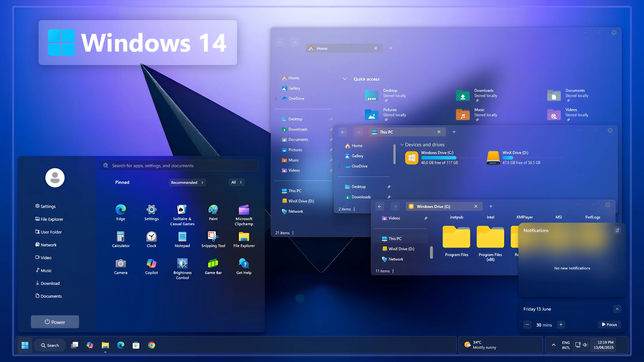Screen dimensions: 644x362
Task: Open User Folder from Start panel
Action: point(49,232)
